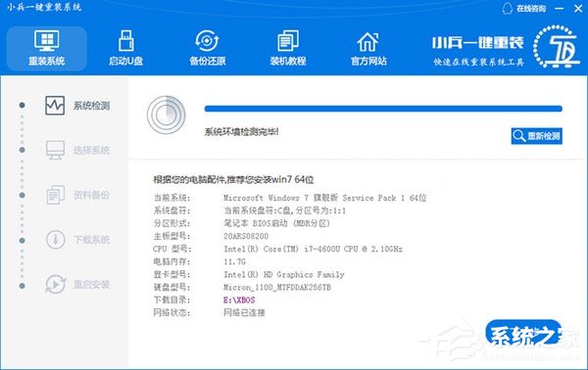
Task: Click the 小兵一键重装系统 window title
Action: (x=44, y=7)
